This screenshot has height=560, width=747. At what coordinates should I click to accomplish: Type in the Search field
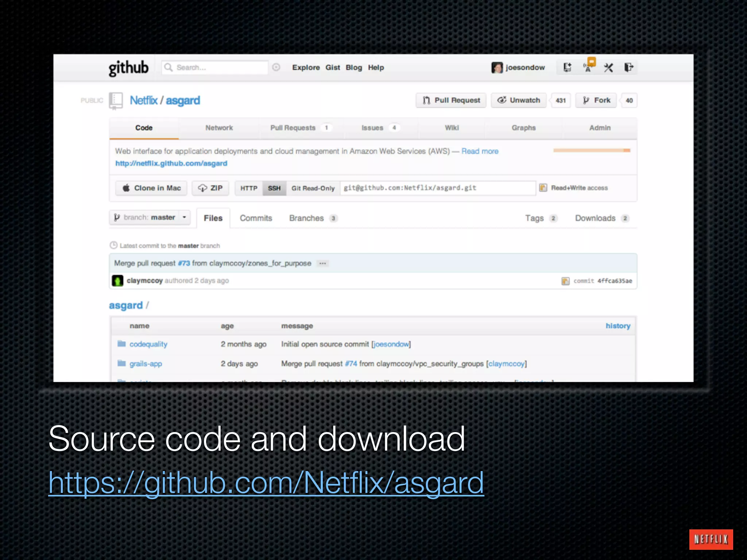point(215,67)
